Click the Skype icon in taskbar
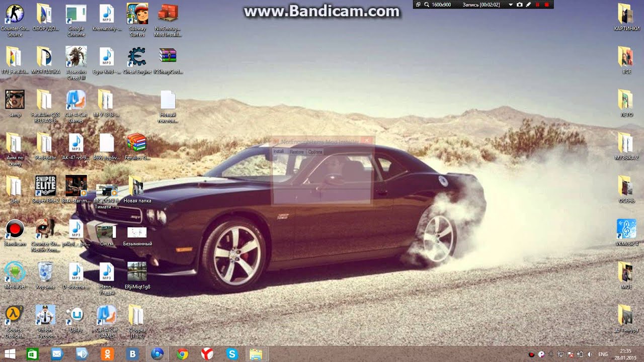 click(232, 354)
